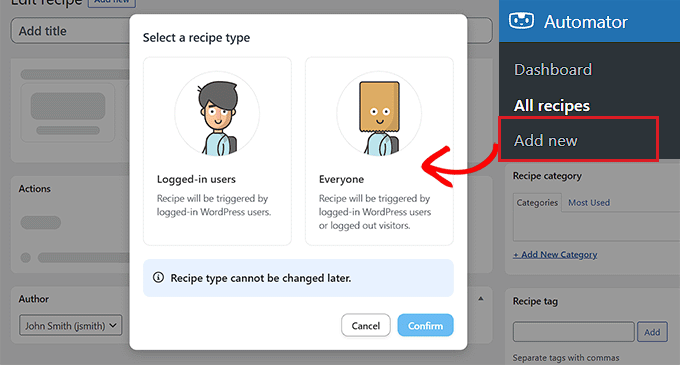The width and height of the screenshot is (680, 365).
Task: Click the Cancel button in dialog
Action: click(366, 326)
